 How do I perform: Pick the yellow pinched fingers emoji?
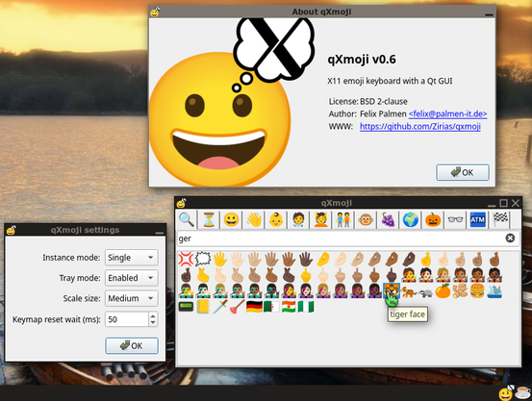pyautogui.click(x=323, y=260)
